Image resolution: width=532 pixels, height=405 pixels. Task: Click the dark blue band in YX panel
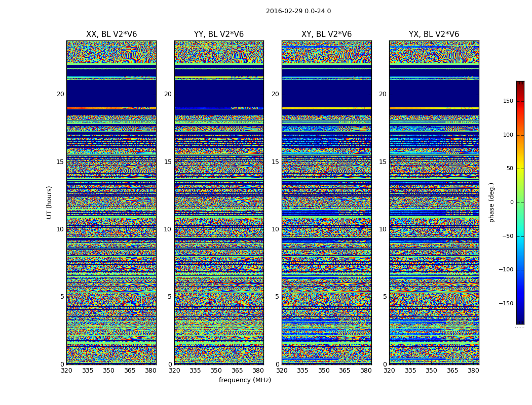[434, 94]
